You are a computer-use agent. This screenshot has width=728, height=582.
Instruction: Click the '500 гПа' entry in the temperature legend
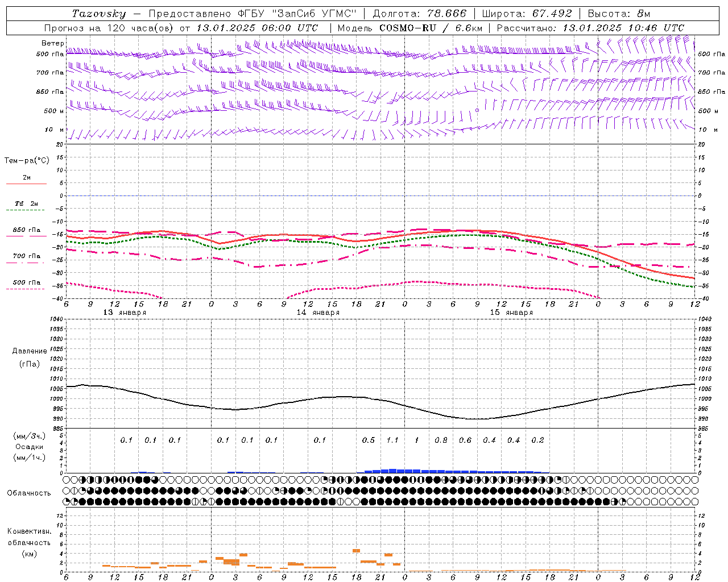coord(27,282)
